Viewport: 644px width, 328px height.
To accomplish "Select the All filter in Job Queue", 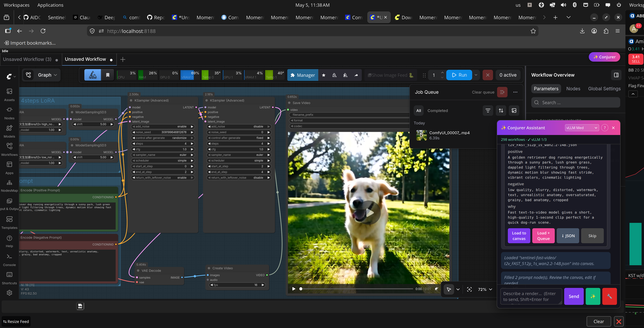I will (419, 111).
